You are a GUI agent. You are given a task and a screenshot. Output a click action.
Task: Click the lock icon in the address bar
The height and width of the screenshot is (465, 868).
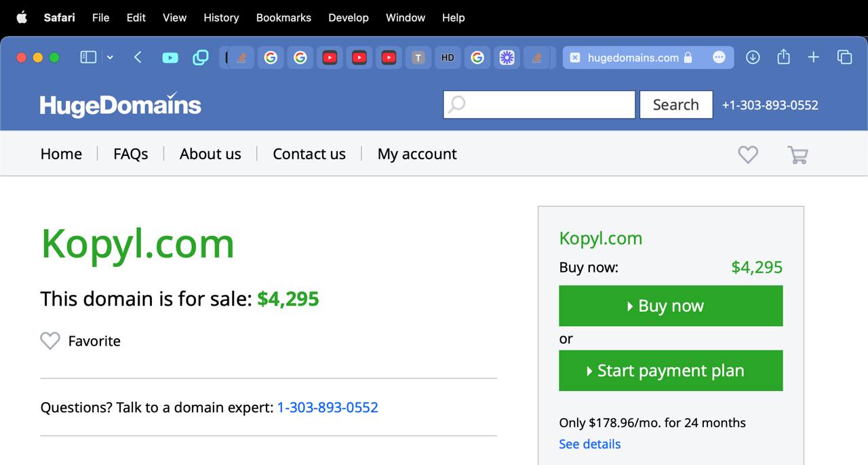[688, 58]
